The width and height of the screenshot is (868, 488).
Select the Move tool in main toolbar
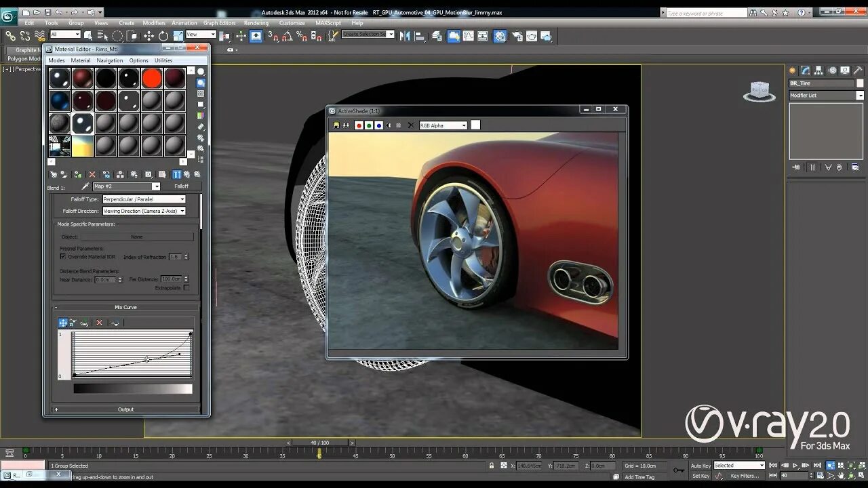(149, 36)
